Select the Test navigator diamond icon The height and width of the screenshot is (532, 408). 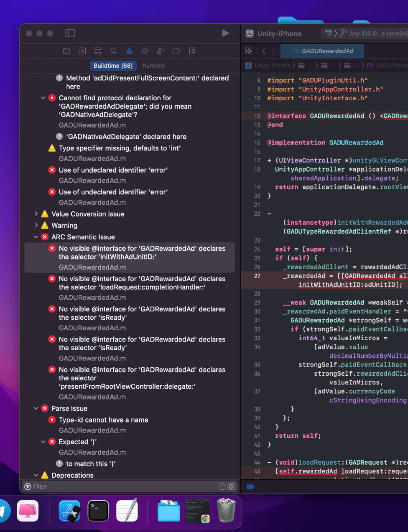click(x=145, y=51)
